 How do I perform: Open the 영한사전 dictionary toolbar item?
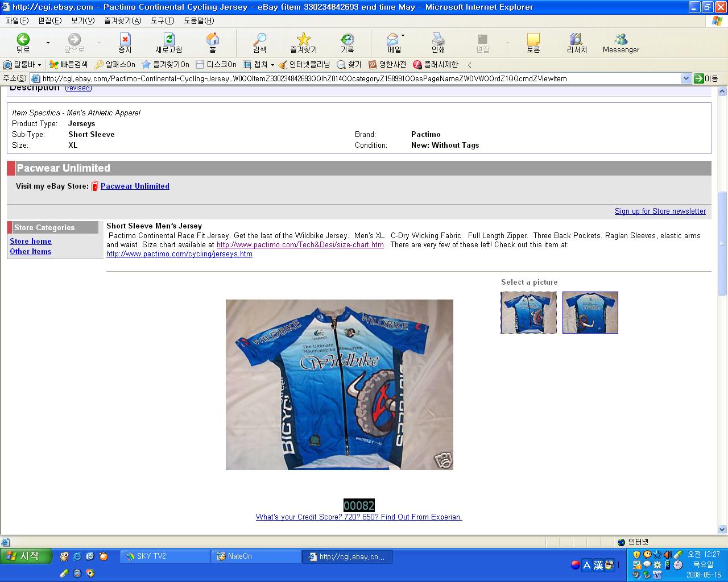pos(387,65)
